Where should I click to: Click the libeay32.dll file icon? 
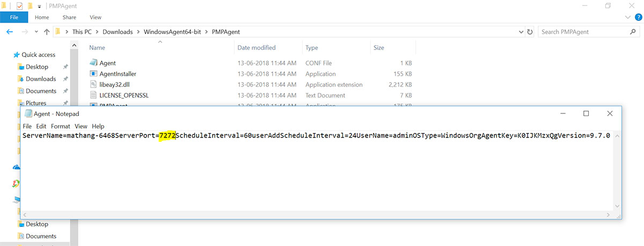click(93, 84)
